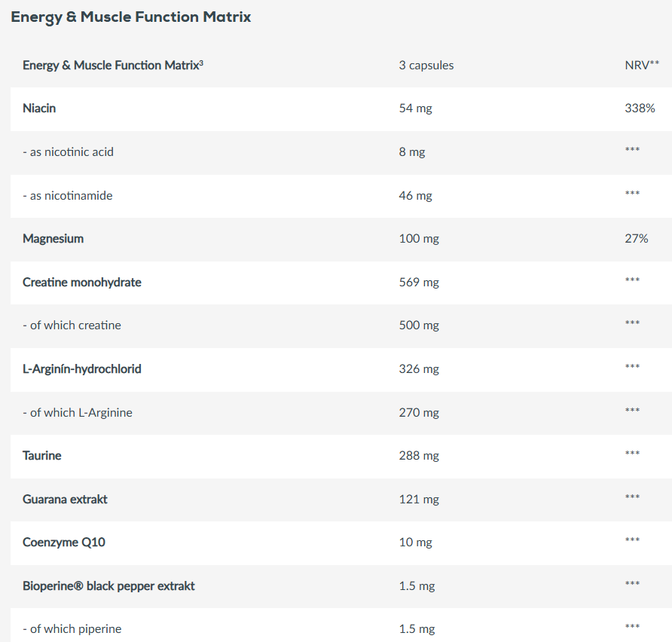This screenshot has width=672, height=642.
Task: Click the "of which creatine" row label
Action: tap(72, 326)
